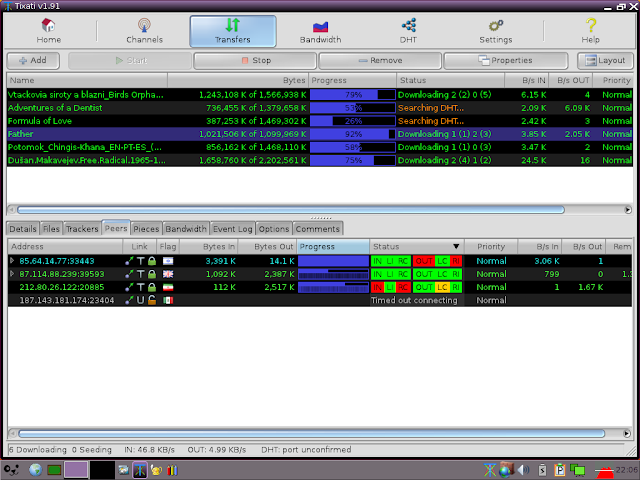Open the Home section
This screenshot has height=480, width=640.
[x=49, y=31]
